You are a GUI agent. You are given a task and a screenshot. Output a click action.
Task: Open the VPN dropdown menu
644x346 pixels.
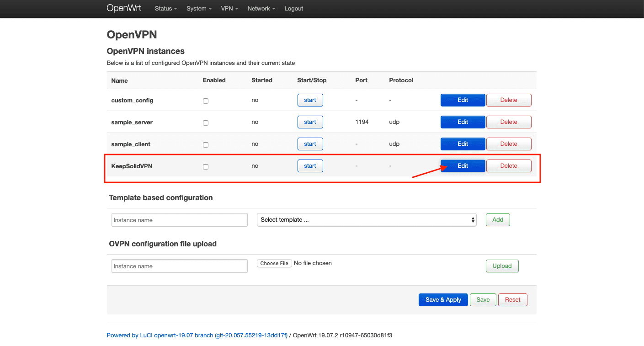tap(229, 9)
